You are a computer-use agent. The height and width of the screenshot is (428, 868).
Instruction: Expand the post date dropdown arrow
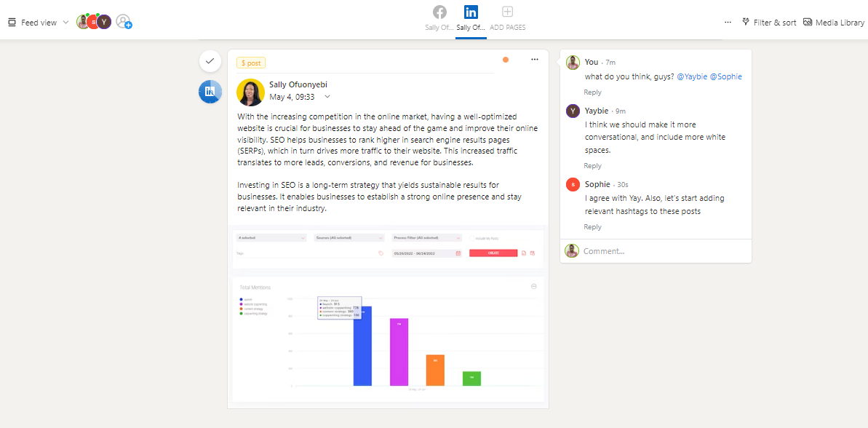click(327, 97)
